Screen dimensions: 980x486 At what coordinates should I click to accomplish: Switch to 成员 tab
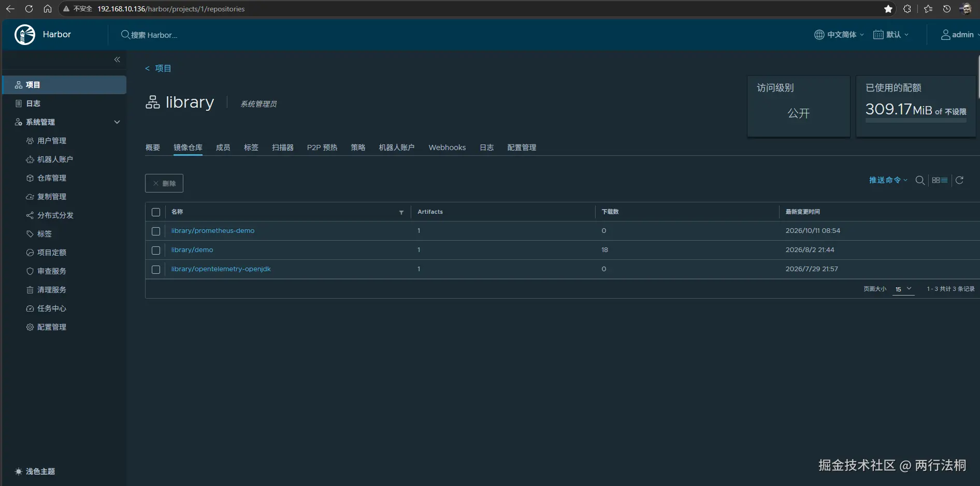tap(223, 148)
